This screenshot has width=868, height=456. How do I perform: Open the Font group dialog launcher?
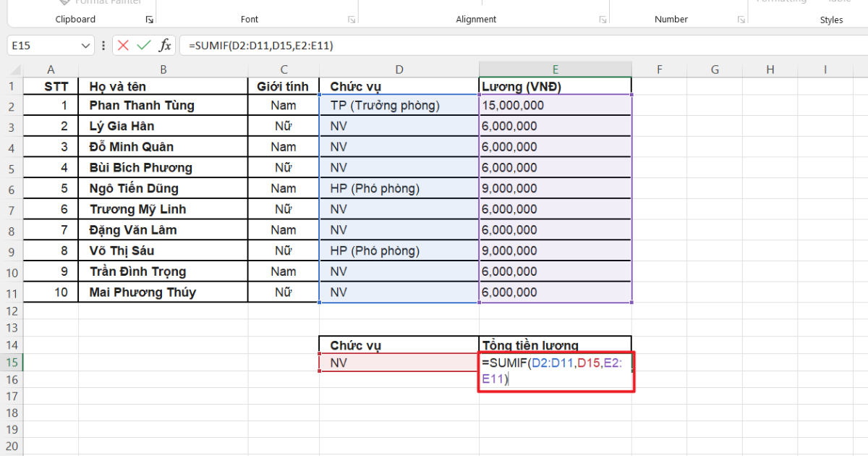[x=352, y=20]
